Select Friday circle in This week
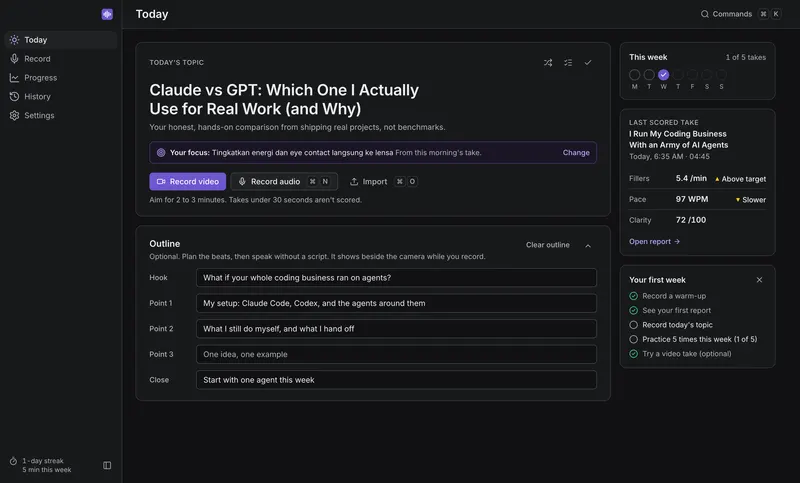 (692, 75)
